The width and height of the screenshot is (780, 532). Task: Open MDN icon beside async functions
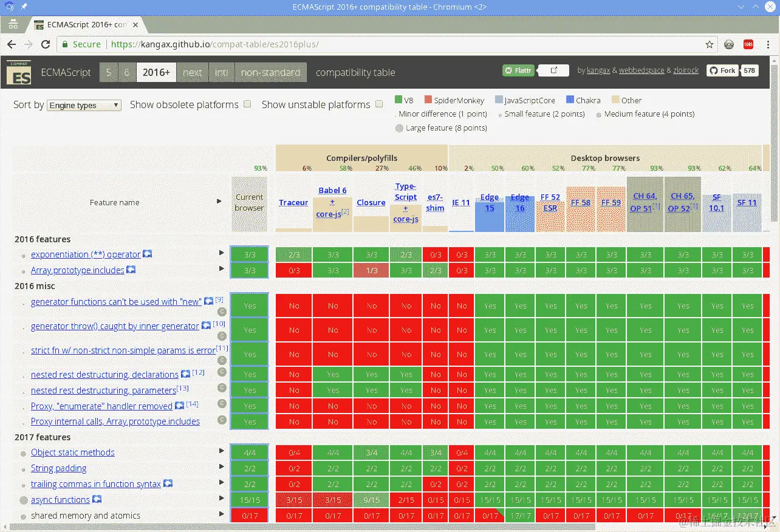pos(97,499)
